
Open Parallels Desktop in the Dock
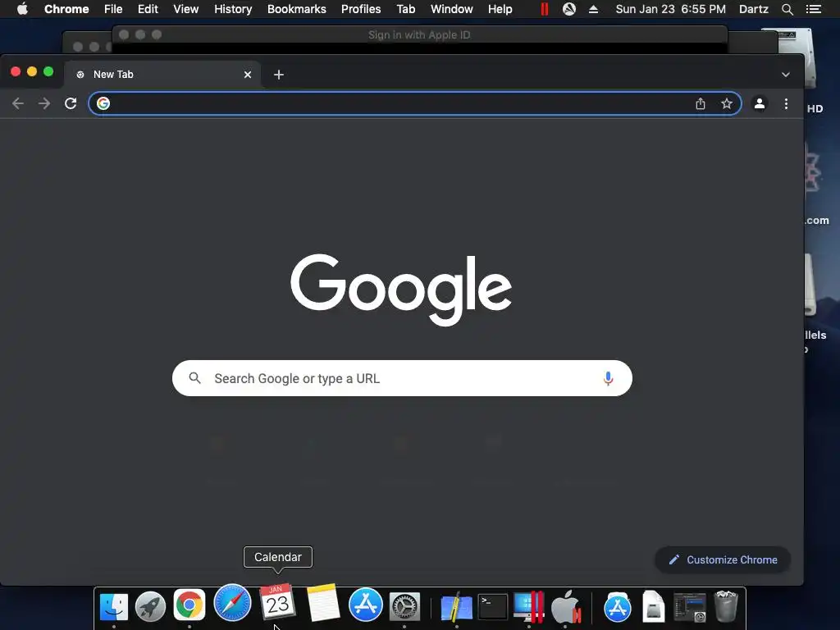click(x=529, y=607)
